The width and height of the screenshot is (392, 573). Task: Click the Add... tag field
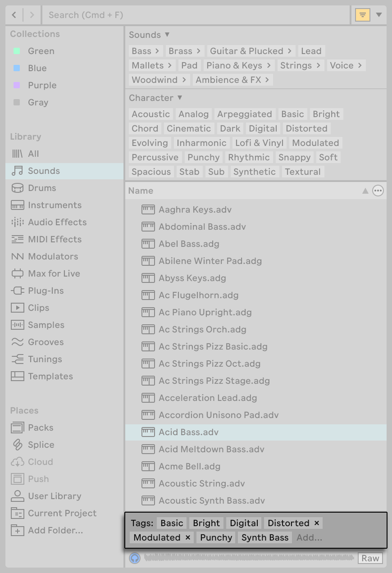(x=309, y=537)
